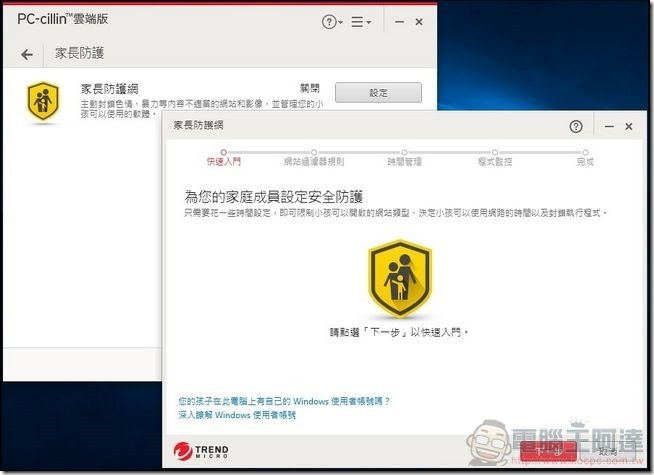Select the 完成 wizard step
This screenshot has width=654, height=475.
point(585,158)
